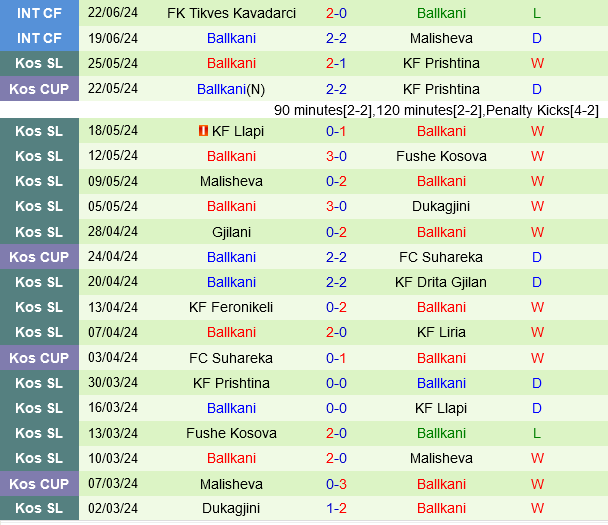Click the red card icon beside KF Llapi
The image size is (608, 525).
pyautogui.click(x=202, y=131)
